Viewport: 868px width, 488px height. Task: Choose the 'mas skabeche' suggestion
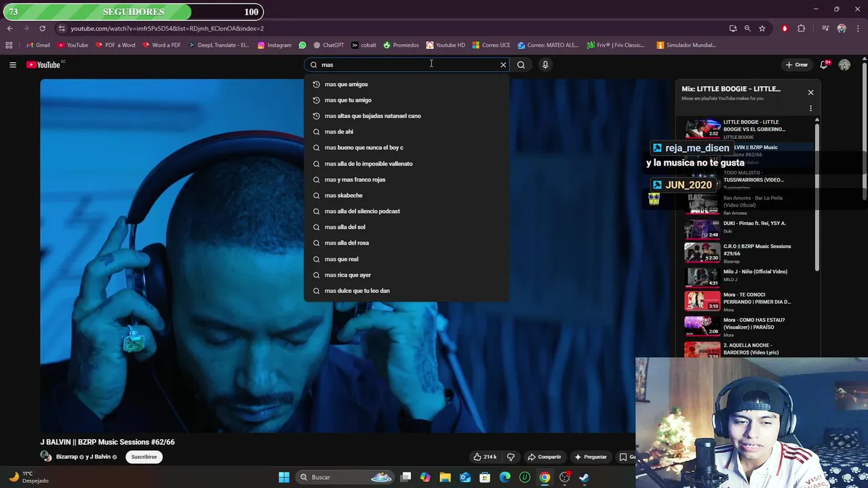(407, 195)
